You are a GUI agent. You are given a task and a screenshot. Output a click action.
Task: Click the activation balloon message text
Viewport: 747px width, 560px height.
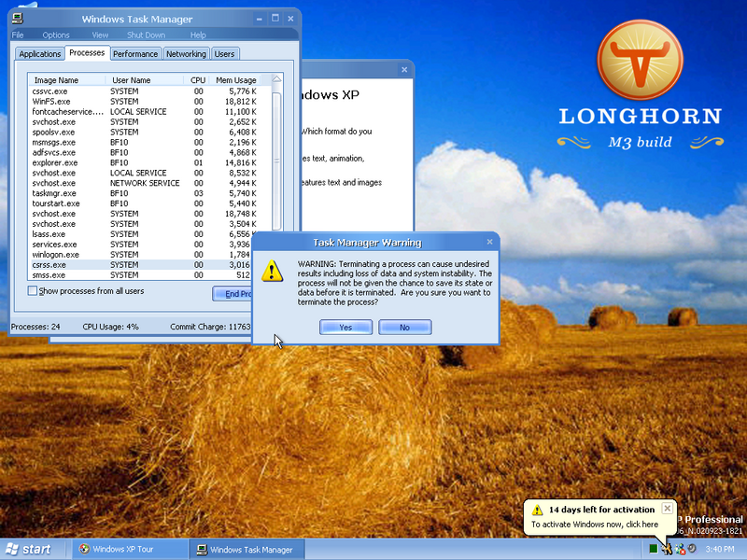tap(595, 525)
